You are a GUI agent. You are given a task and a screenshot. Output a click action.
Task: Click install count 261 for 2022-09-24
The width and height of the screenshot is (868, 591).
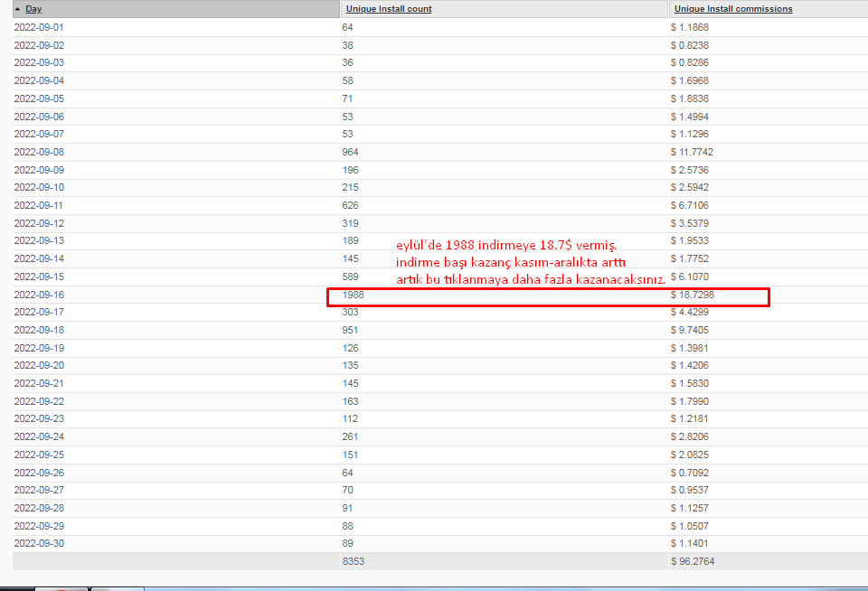click(x=350, y=436)
